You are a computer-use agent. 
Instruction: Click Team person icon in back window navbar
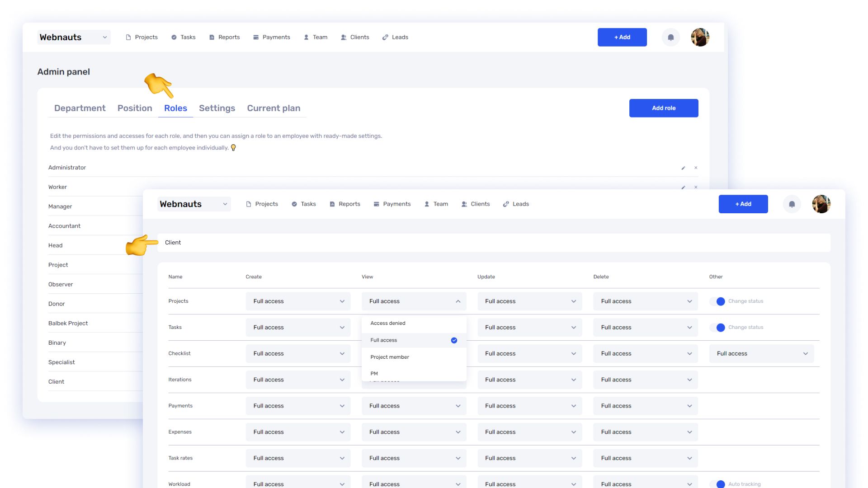(x=307, y=38)
